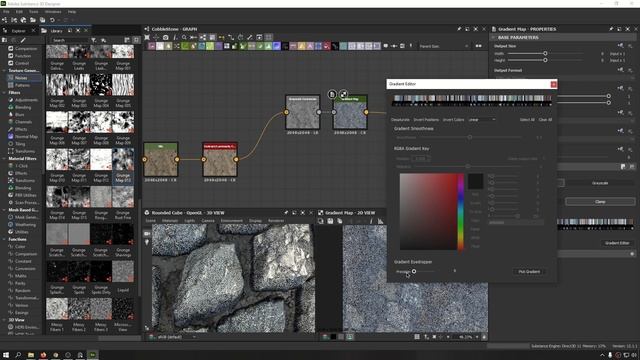Open the Edit menu
Image resolution: width=640 pixels, height=360 pixels.
point(19,12)
